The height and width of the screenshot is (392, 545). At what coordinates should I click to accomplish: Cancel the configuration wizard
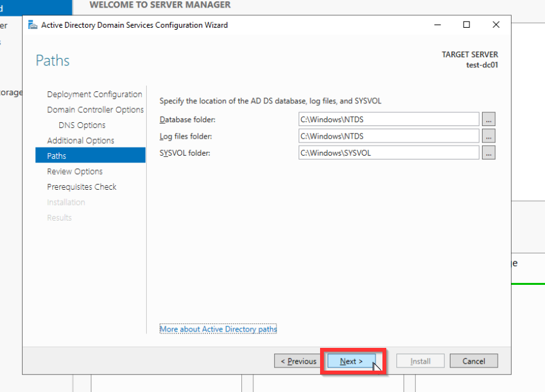click(474, 361)
